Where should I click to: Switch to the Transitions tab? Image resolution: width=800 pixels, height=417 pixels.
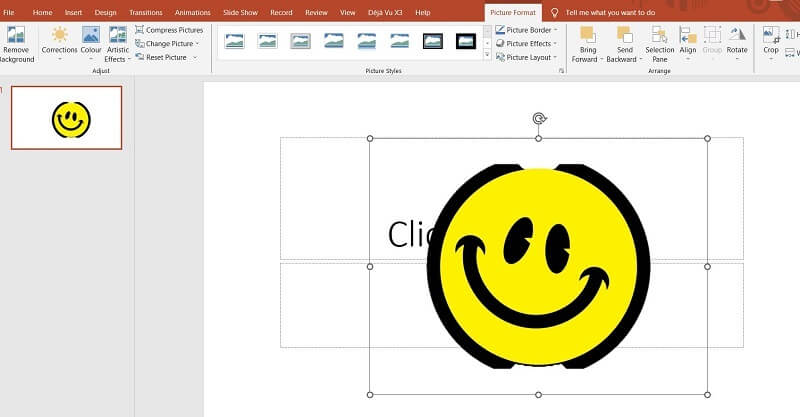145,12
